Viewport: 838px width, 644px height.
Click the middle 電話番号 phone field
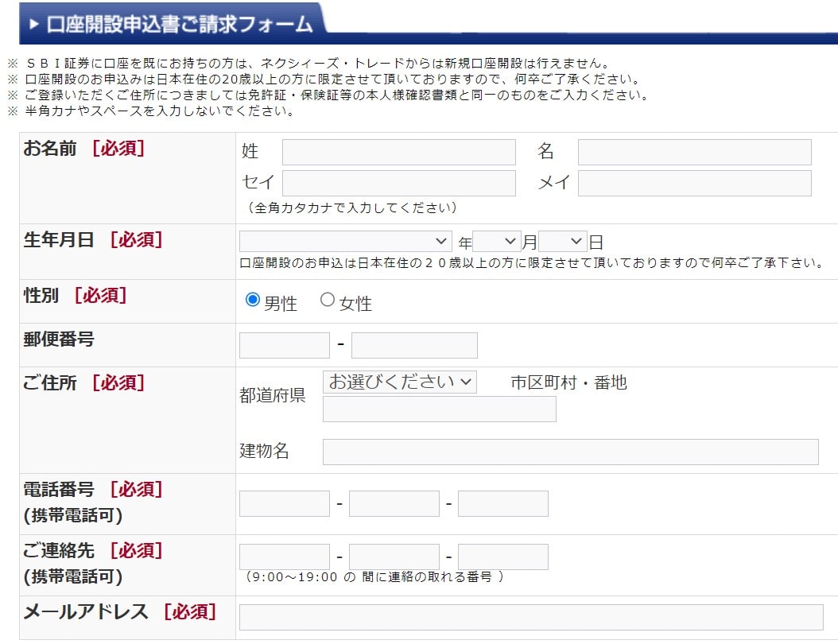[393, 502]
